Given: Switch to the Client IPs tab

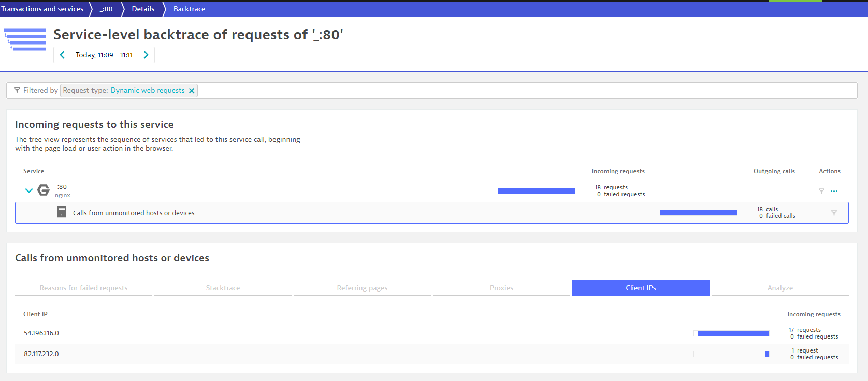Looking at the screenshot, I should coord(641,288).
